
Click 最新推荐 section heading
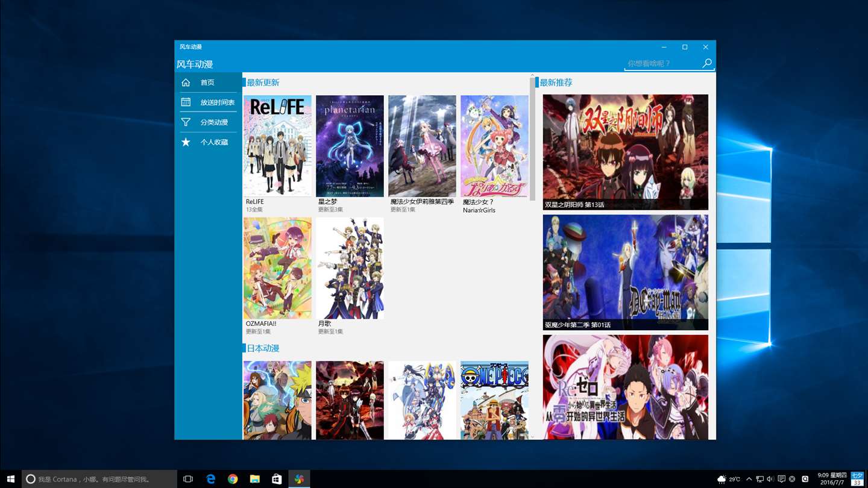556,83
